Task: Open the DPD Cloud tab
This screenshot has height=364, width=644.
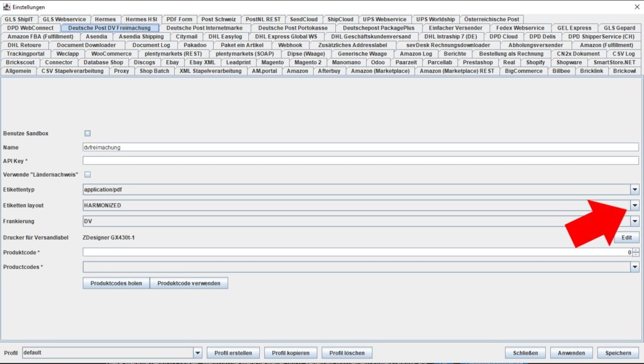Action: pyautogui.click(x=504, y=36)
